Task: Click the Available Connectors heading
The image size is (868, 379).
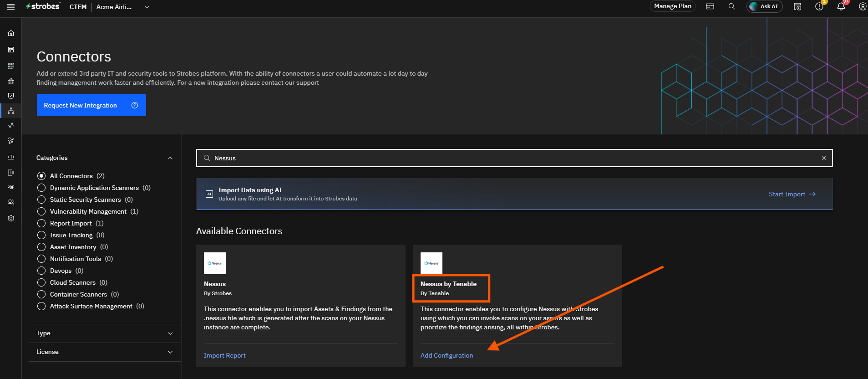Action: click(239, 231)
